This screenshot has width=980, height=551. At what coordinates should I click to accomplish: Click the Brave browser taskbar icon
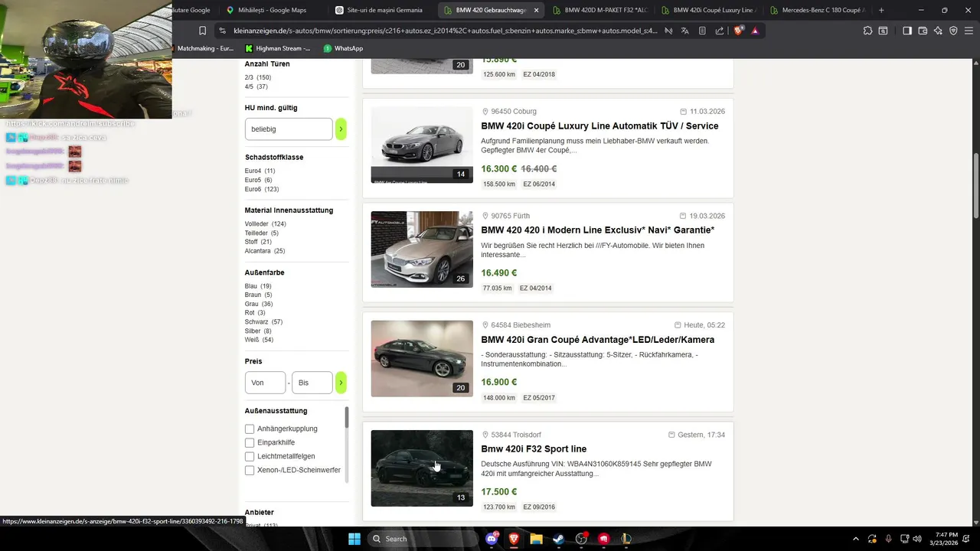coord(514,539)
